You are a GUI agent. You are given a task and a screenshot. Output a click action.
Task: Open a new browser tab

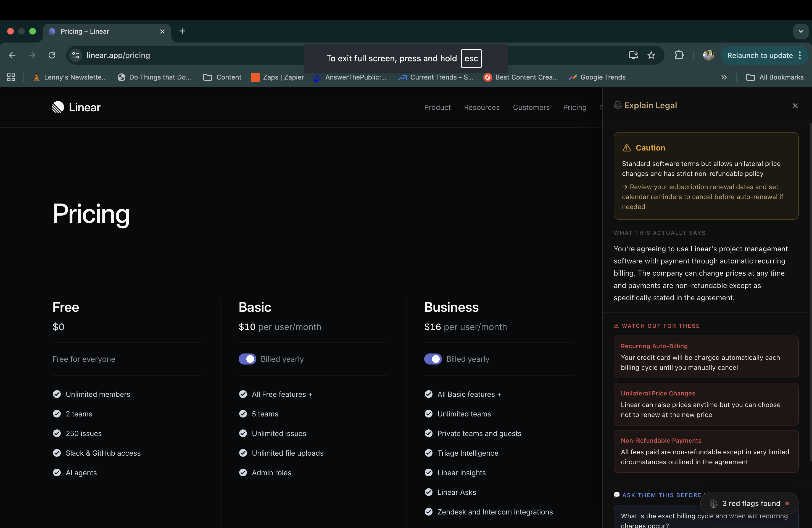point(182,31)
